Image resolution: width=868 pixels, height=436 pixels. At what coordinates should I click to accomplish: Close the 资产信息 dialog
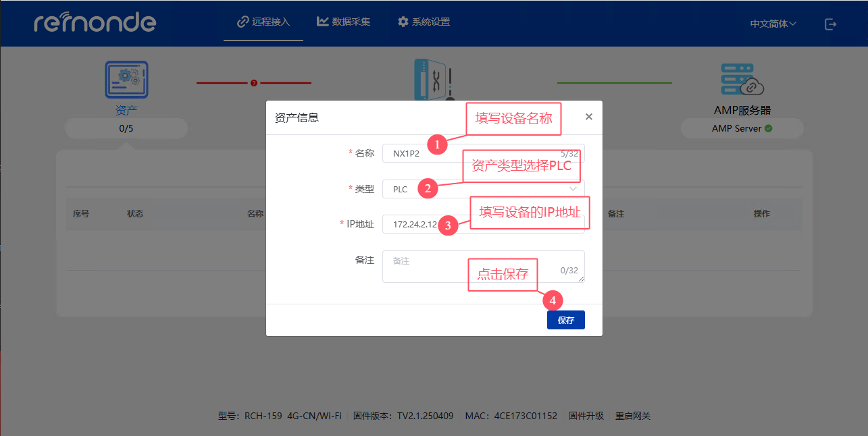[x=589, y=117]
